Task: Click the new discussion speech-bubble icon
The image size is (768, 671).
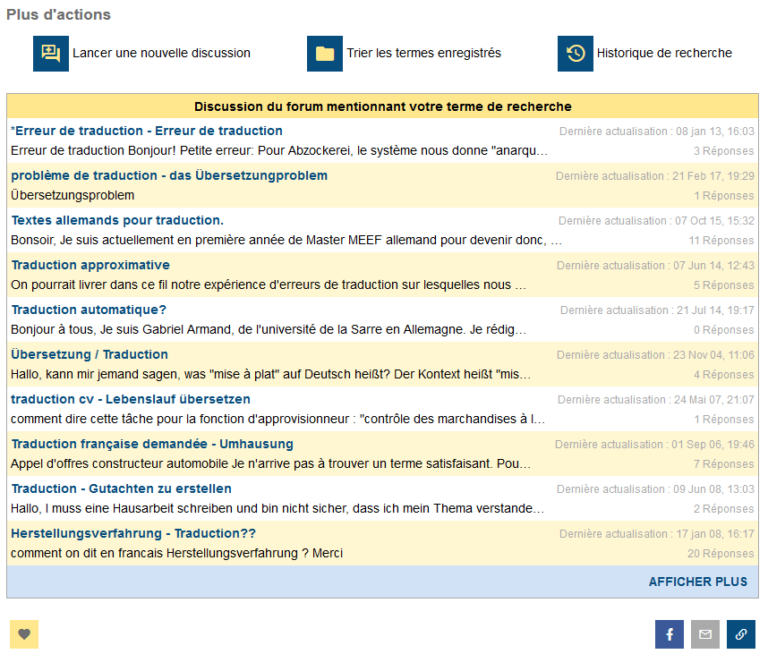Action: pos(51,53)
